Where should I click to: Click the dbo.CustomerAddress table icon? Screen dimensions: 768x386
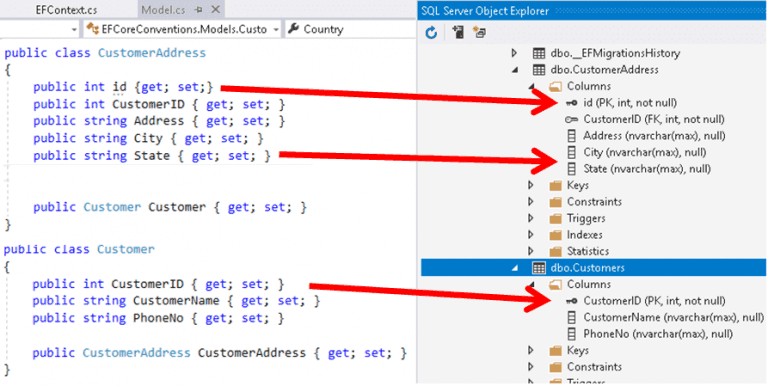(x=538, y=70)
